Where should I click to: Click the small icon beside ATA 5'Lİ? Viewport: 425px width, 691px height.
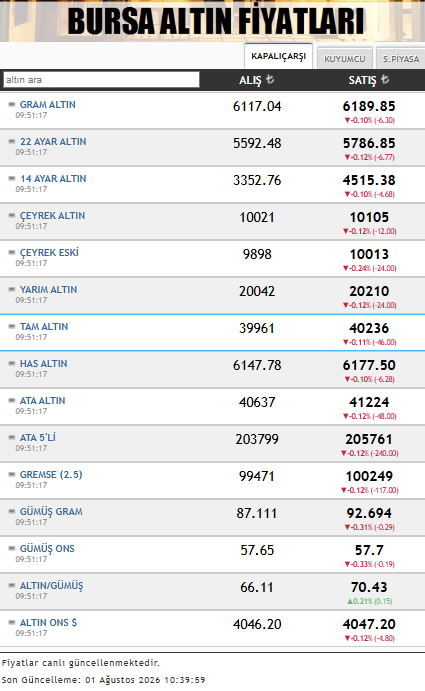point(12,438)
